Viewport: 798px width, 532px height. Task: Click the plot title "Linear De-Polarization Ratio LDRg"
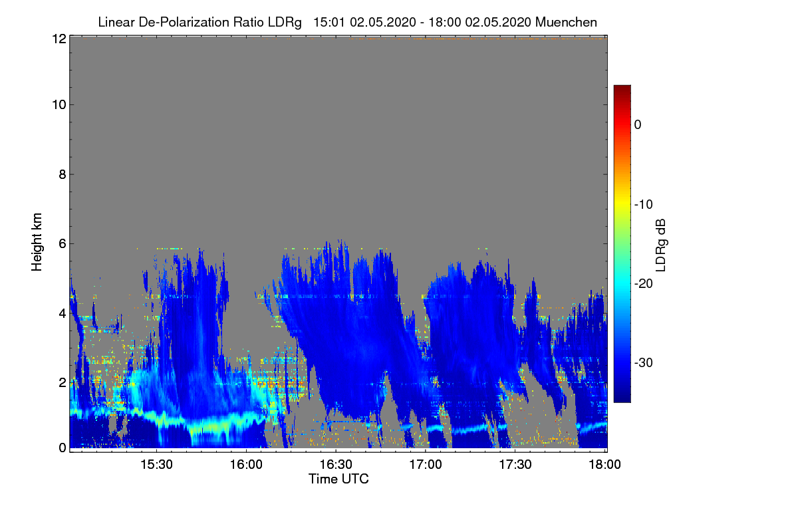(199, 22)
